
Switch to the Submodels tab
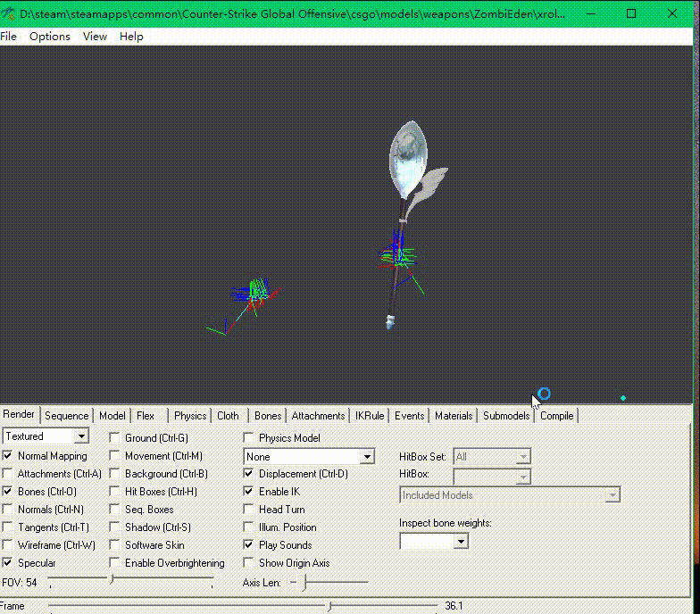pos(506,416)
